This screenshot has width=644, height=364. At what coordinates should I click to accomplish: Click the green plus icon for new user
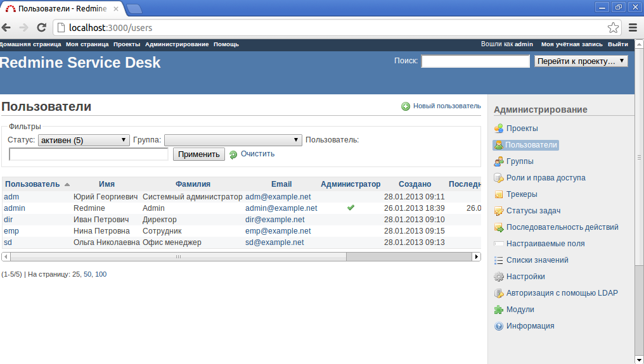coord(406,106)
